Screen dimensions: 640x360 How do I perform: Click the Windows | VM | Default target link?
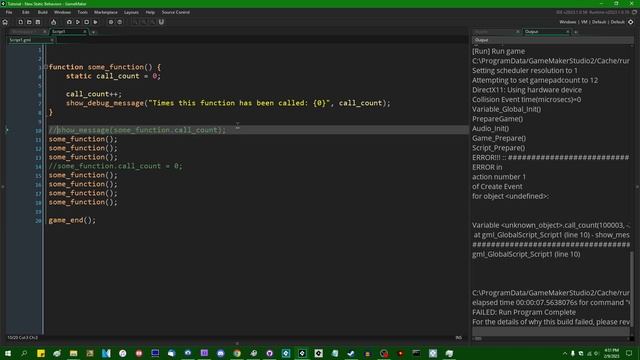pos(592,22)
